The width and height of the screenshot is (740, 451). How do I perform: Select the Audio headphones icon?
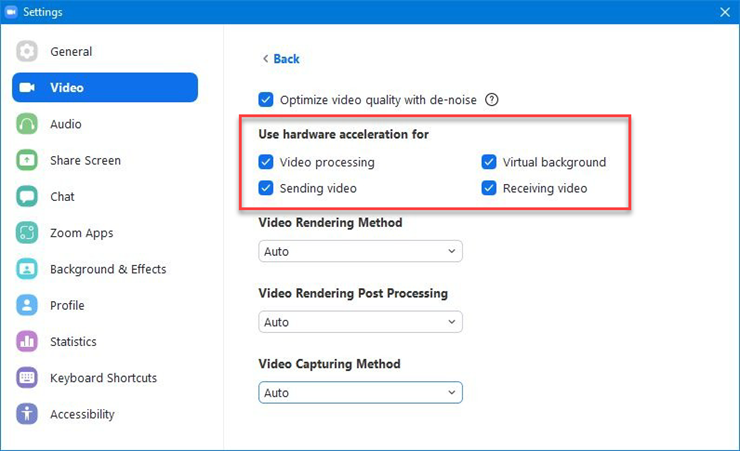click(27, 124)
